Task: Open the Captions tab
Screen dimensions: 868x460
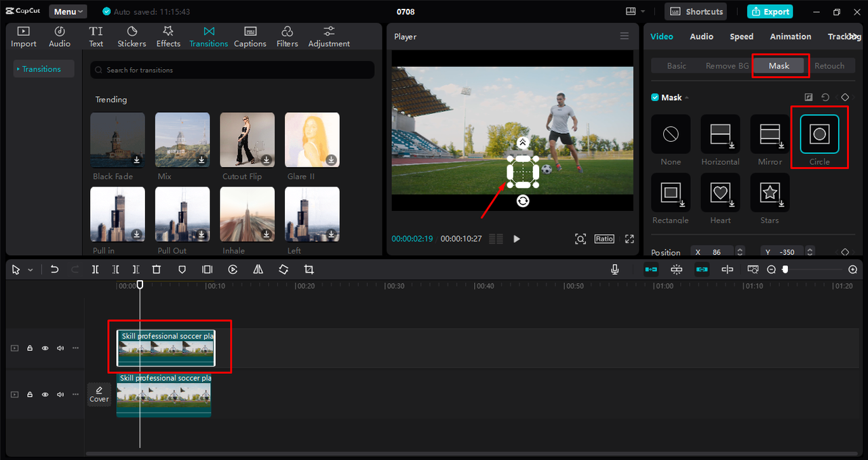Action: tap(250, 37)
